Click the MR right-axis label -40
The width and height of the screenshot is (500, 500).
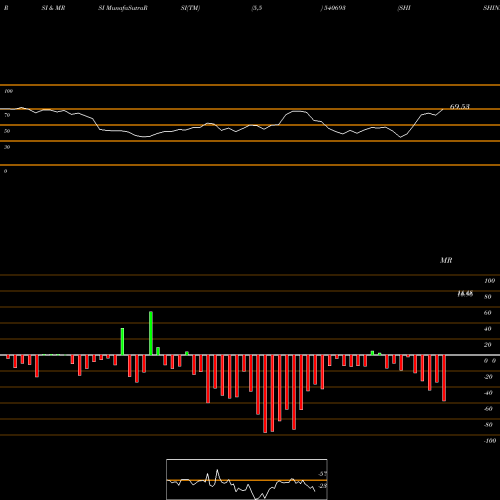488,393
